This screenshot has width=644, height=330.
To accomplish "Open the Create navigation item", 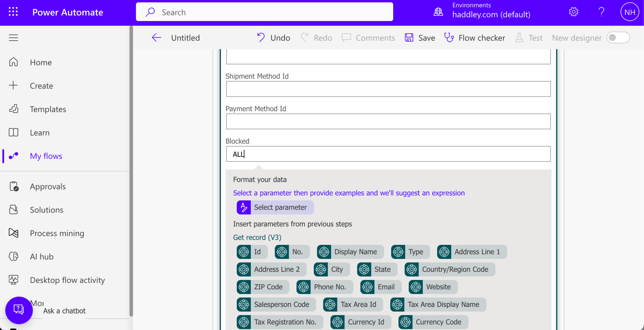I will pyautogui.click(x=41, y=85).
